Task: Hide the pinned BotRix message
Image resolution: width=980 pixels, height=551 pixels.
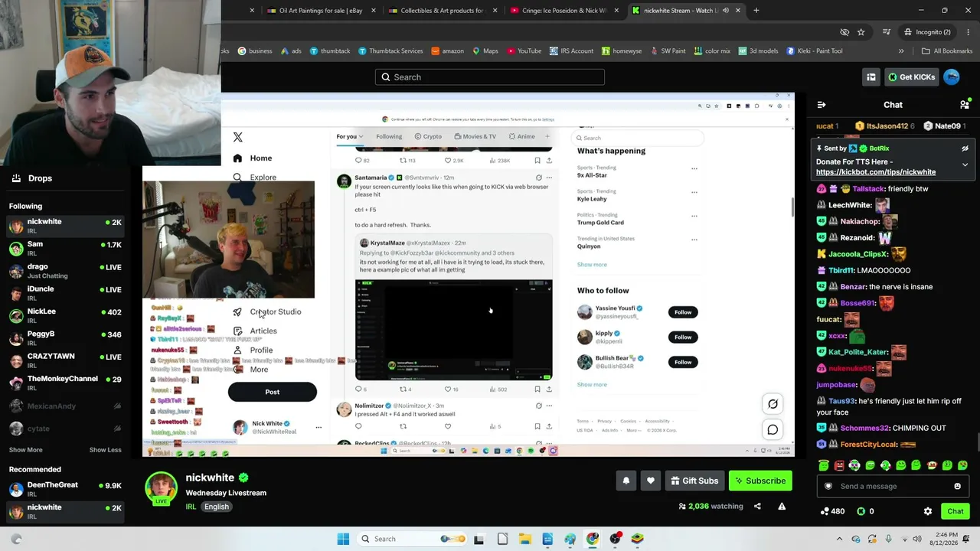Action: (x=965, y=148)
